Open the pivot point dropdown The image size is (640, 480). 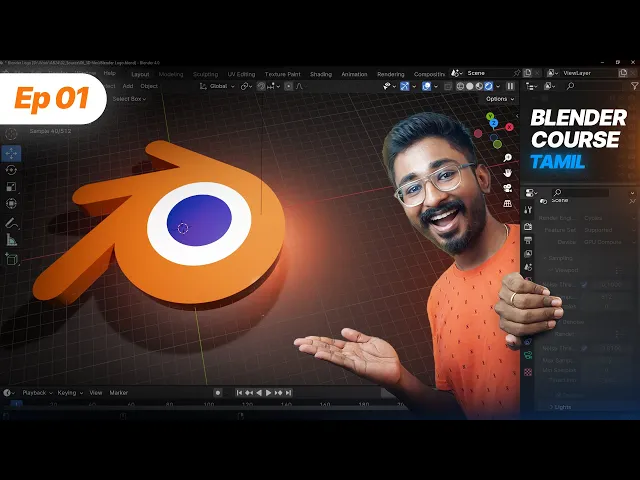point(246,86)
